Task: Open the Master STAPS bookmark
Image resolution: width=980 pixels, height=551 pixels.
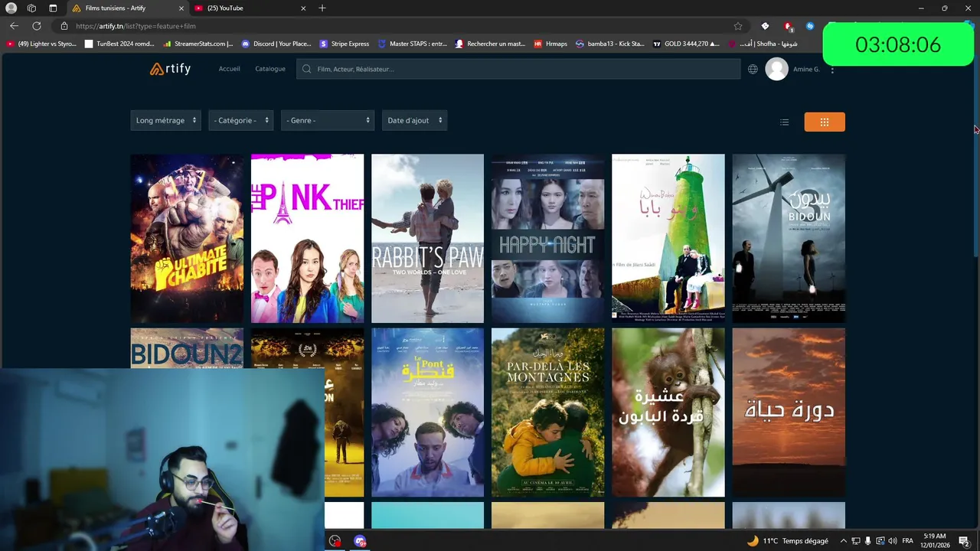Action: 413,44
